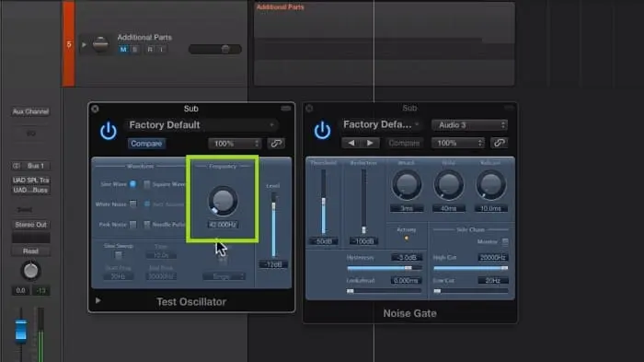Click the Noise Gate Hold knob
Image resolution: width=644 pixels, height=362 pixels.
click(449, 185)
